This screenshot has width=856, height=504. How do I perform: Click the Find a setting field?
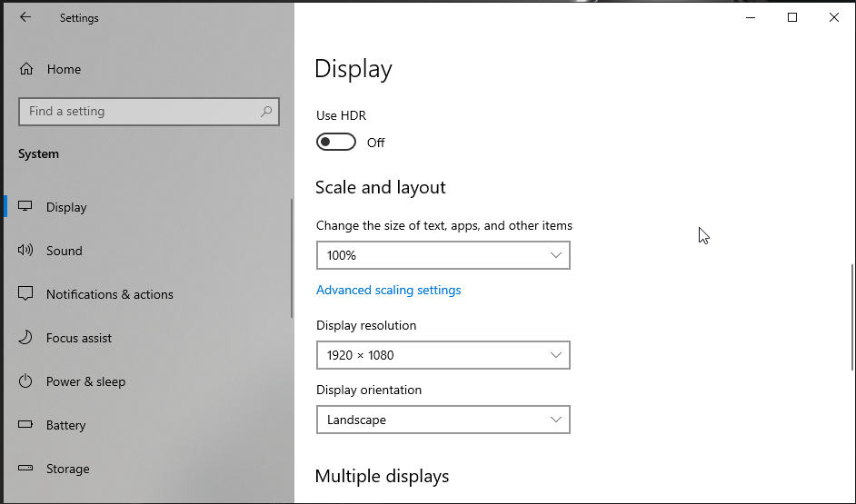pos(136,112)
